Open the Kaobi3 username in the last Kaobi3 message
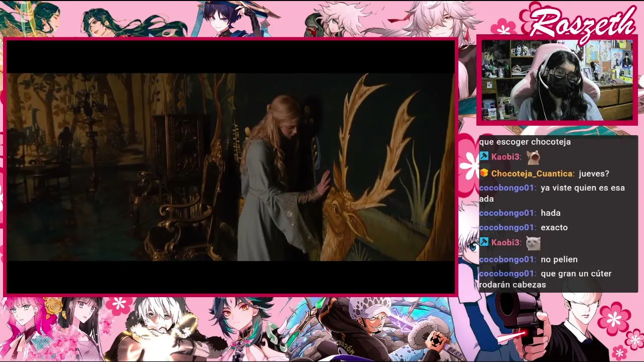This screenshot has height=362, width=644. tap(506, 242)
